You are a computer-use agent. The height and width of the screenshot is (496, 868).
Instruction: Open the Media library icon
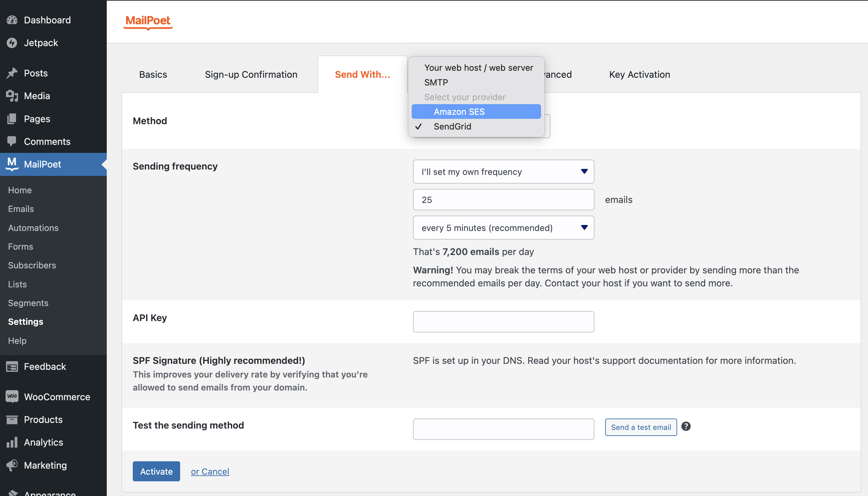(12, 96)
